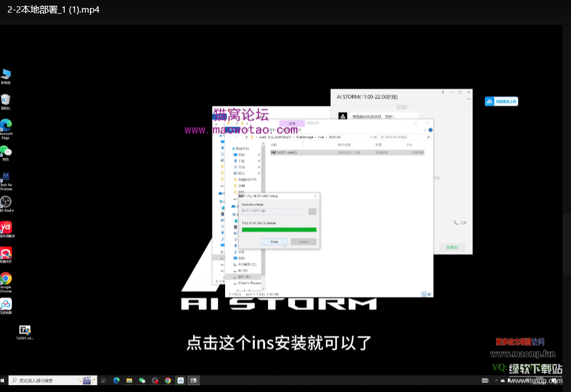Go up one folder level in Explorer
The image size is (571, 392).
246,137
